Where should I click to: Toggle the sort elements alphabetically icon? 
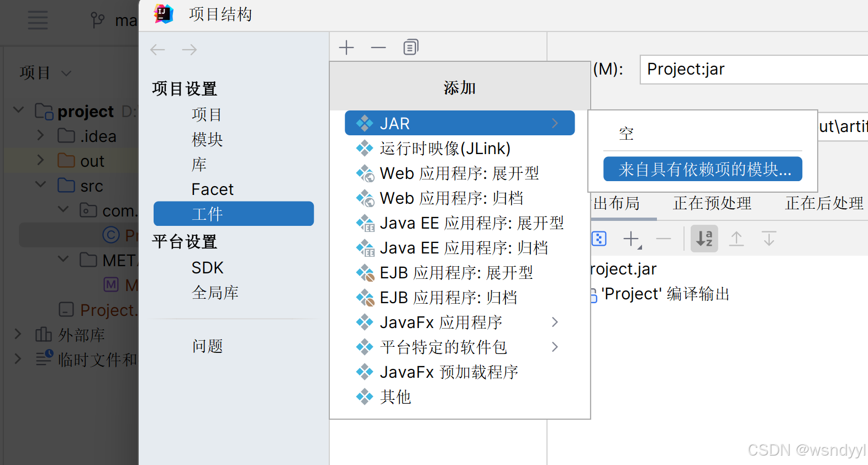(x=704, y=239)
